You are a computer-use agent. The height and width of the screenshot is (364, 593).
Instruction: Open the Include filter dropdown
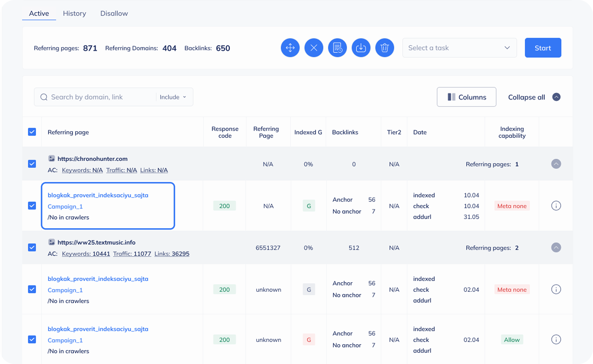[x=173, y=97]
